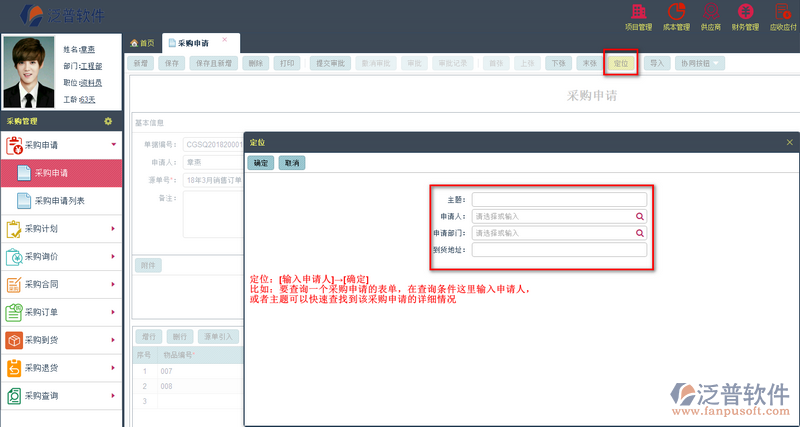Click 确定 button in 定位 dialog
Viewport: 800px width, 427px height.
tap(261, 163)
